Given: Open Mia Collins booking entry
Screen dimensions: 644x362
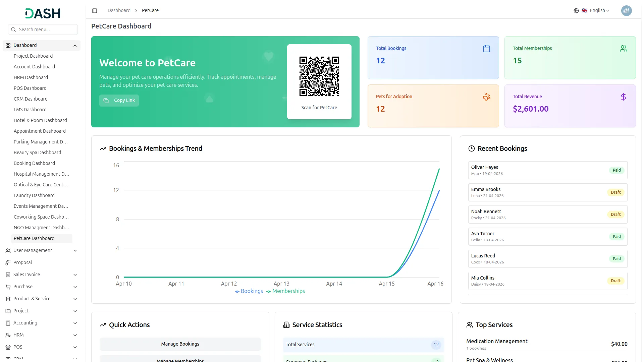Looking at the screenshot, I should pos(547,281).
